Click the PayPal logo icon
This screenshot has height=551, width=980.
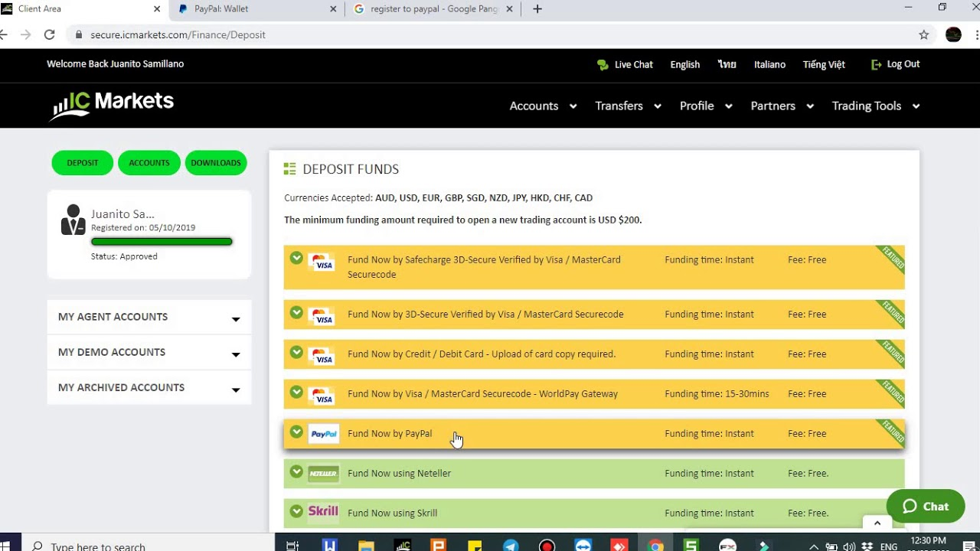[x=324, y=434]
